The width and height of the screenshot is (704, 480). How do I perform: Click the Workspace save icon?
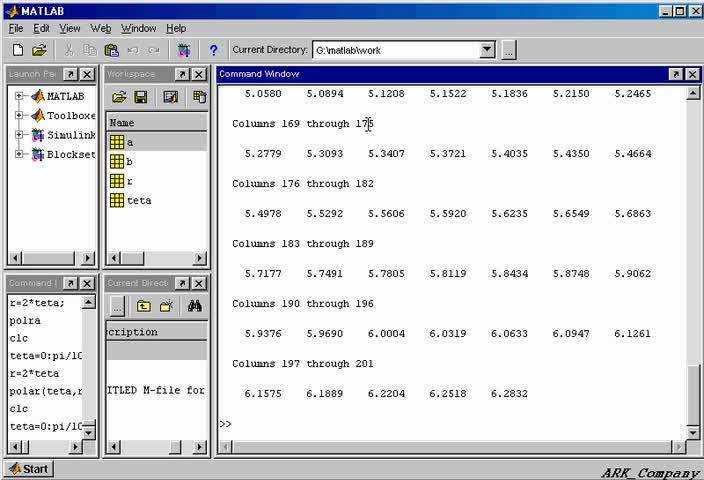coord(141,97)
